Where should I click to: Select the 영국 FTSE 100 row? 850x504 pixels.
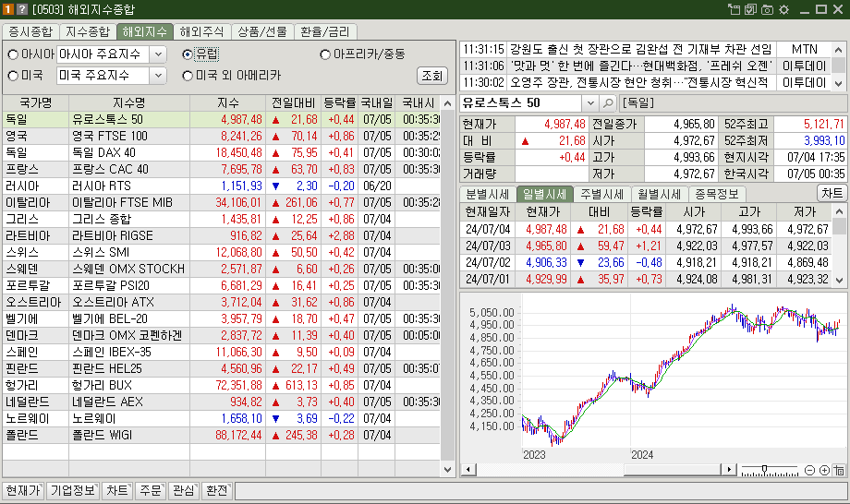pos(221,136)
